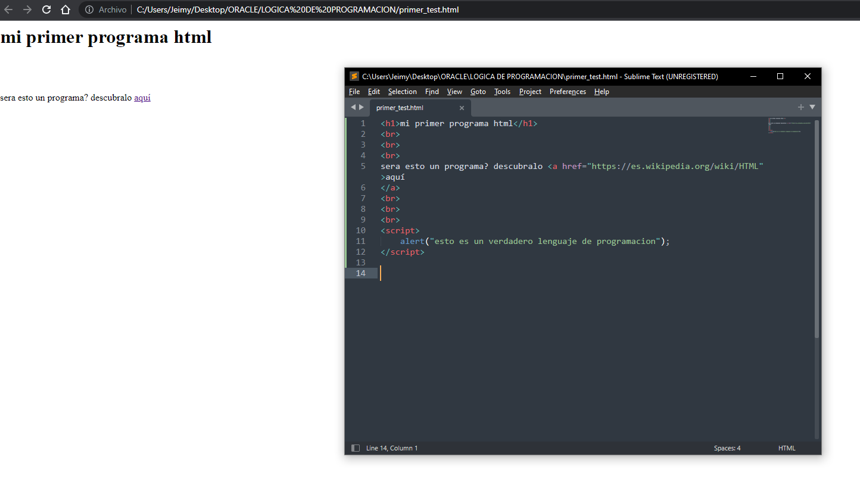Click the code minimap preview
Screen dimensions: 860x504
click(790, 125)
